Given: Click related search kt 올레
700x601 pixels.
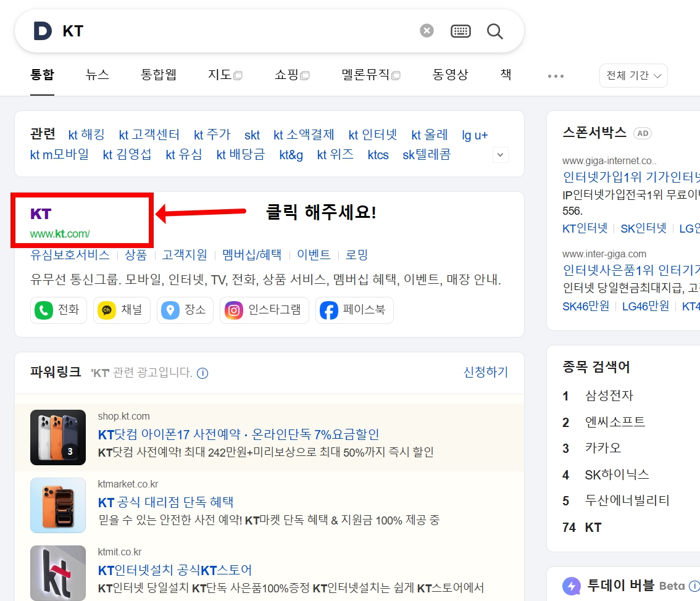Looking at the screenshot, I should click(x=430, y=135).
